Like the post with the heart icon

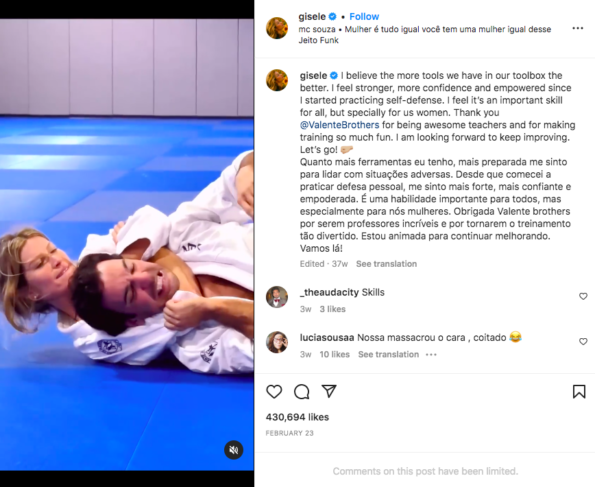274,391
